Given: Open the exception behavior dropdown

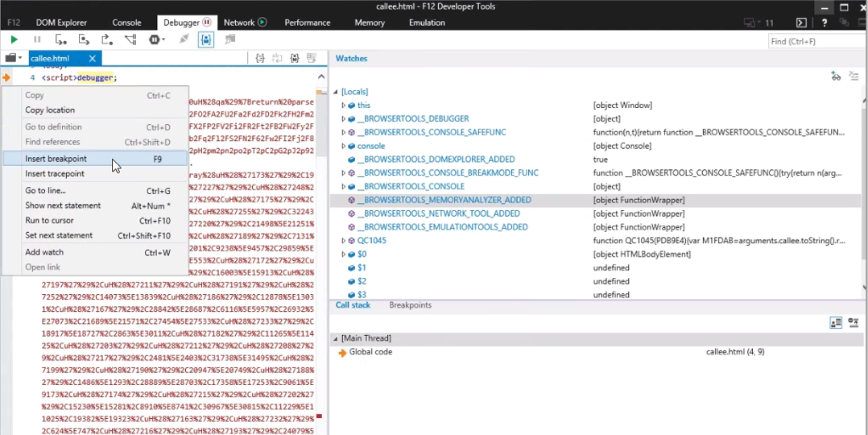Looking at the screenshot, I should (157, 39).
